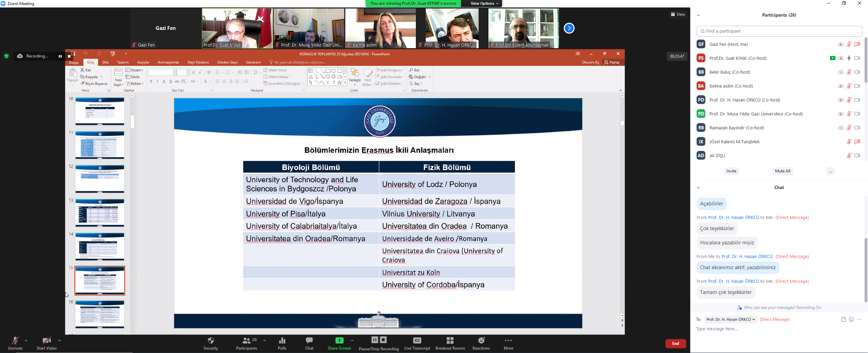Open the Polls icon
868x353 pixels.
click(x=282, y=340)
